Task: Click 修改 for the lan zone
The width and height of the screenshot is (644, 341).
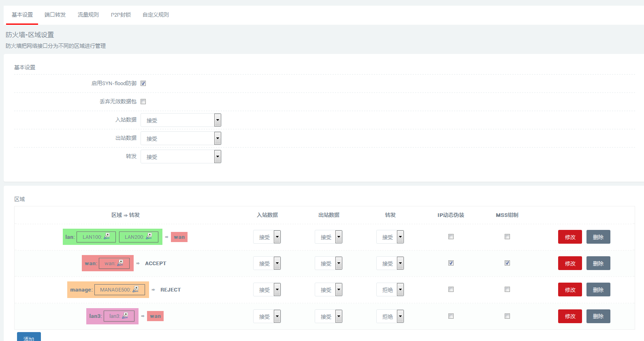Action: pyautogui.click(x=570, y=237)
